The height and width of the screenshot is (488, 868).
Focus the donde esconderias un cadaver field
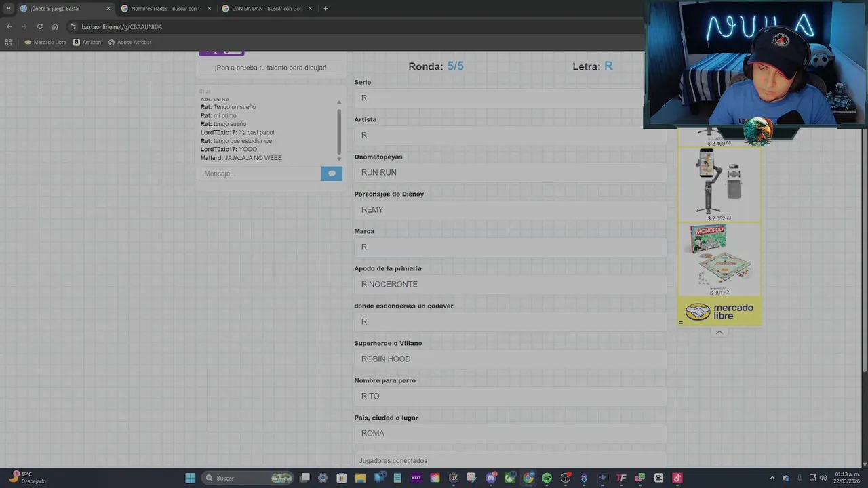510,322
